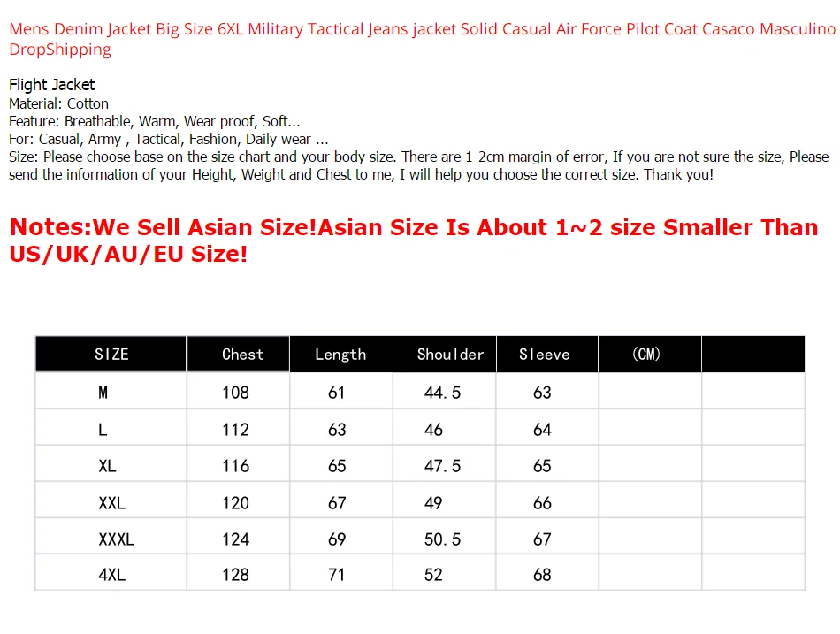Click the XL size row label
840x634 pixels.
click(x=108, y=466)
